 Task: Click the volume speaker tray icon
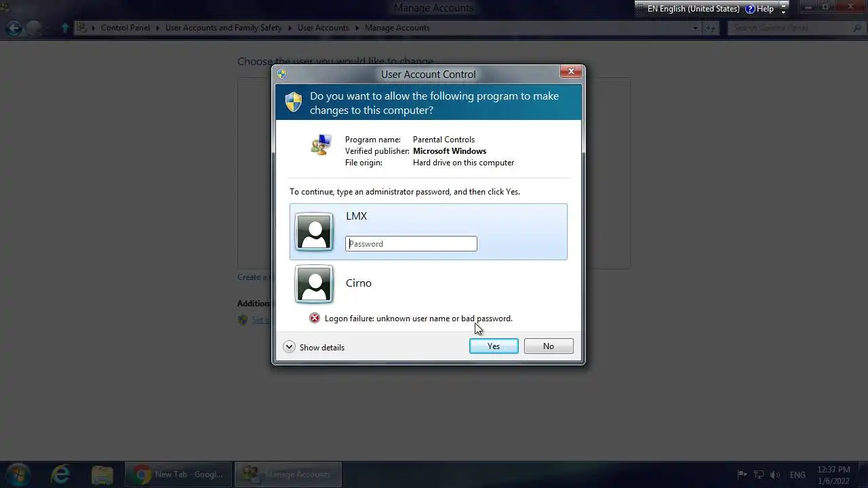[x=775, y=474]
